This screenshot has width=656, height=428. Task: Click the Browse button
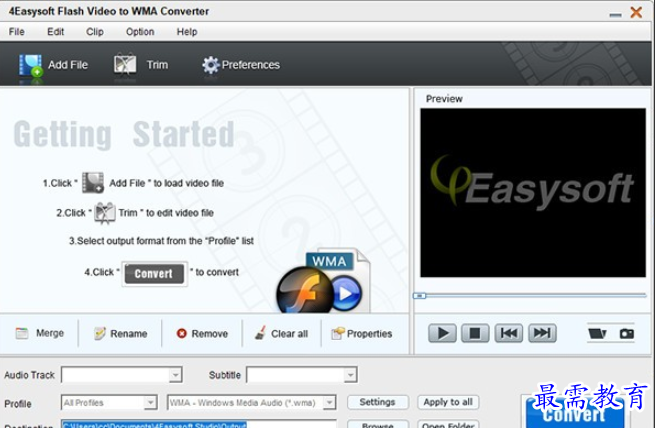pyautogui.click(x=377, y=424)
